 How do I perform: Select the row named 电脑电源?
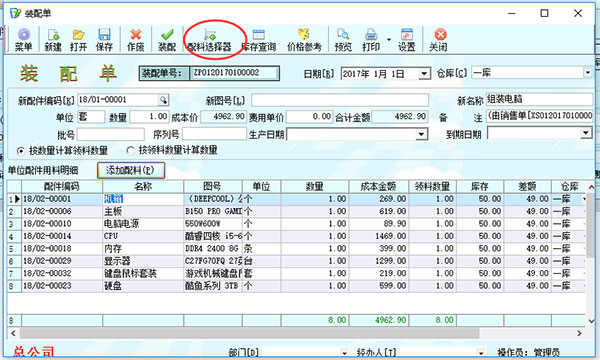(x=296, y=224)
